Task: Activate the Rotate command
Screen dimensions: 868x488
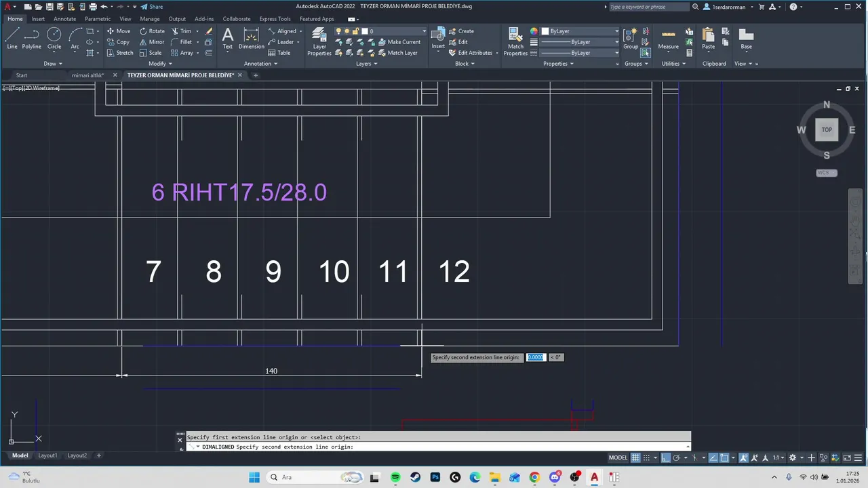Action: 152,31
